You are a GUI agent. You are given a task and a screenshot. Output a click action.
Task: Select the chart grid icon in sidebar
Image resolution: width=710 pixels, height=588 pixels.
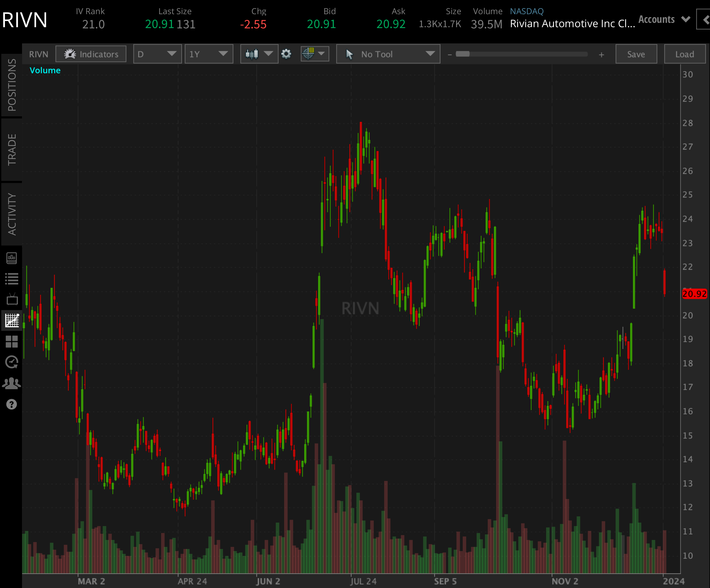pyautogui.click(x=12, y=320)
